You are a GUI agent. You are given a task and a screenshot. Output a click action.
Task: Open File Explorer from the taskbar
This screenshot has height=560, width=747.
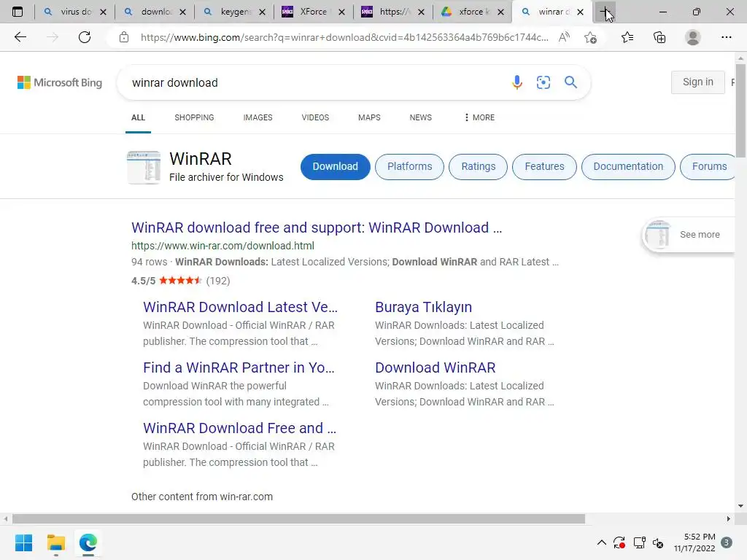click(x=55, y=542)
